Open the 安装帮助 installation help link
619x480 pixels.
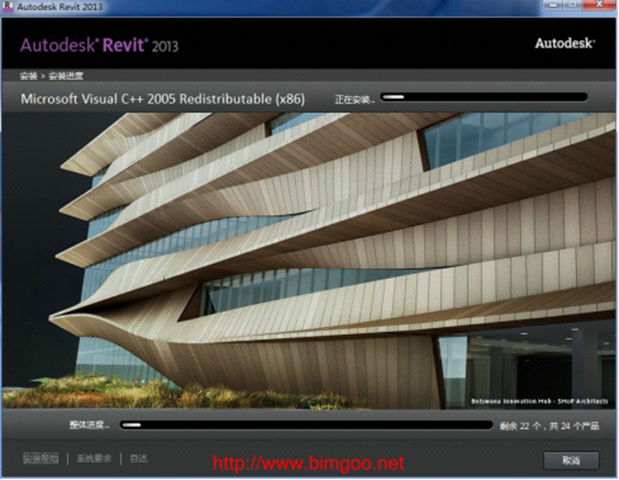pyautogui.click(x=41, y=458)
